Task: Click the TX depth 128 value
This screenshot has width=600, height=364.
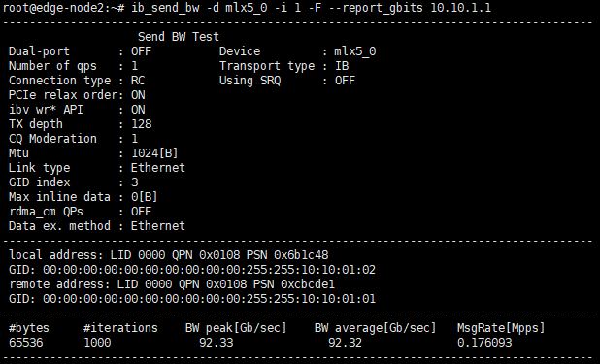Action: 141,124
